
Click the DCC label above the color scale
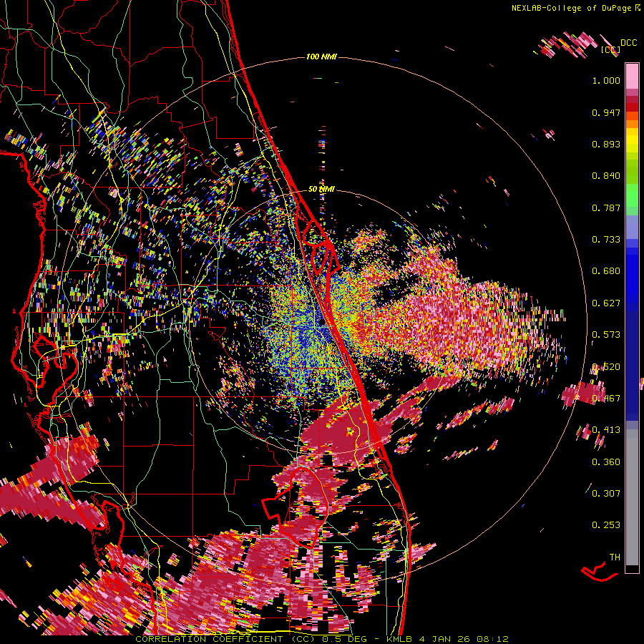pos(628,43)
